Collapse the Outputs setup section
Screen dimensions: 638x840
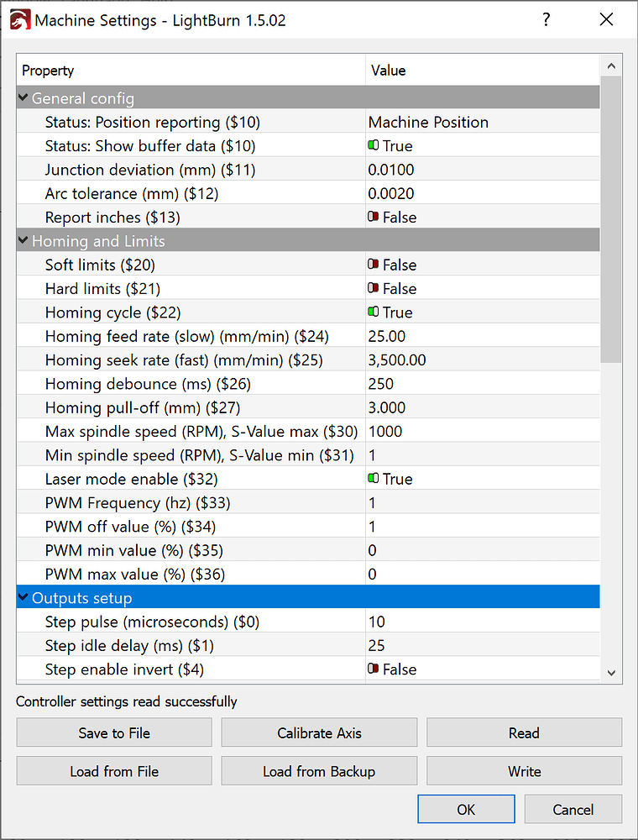[23, 597]
